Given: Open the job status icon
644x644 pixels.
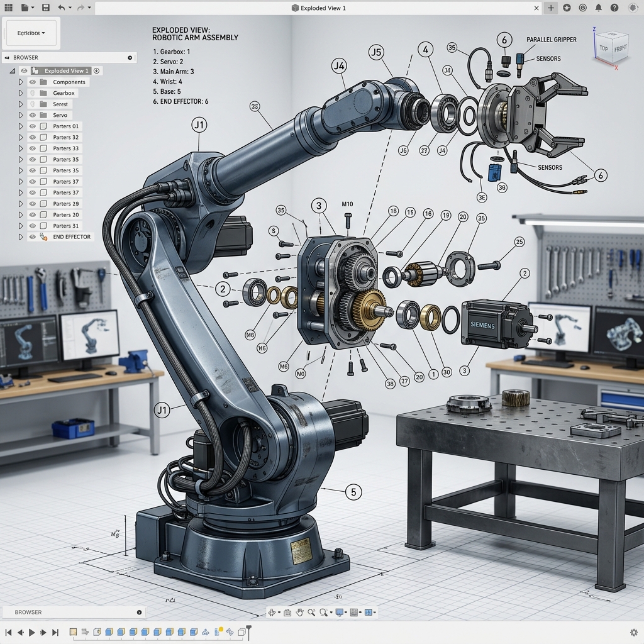Looking at the screenshot, I should click(x=582, y=8).
